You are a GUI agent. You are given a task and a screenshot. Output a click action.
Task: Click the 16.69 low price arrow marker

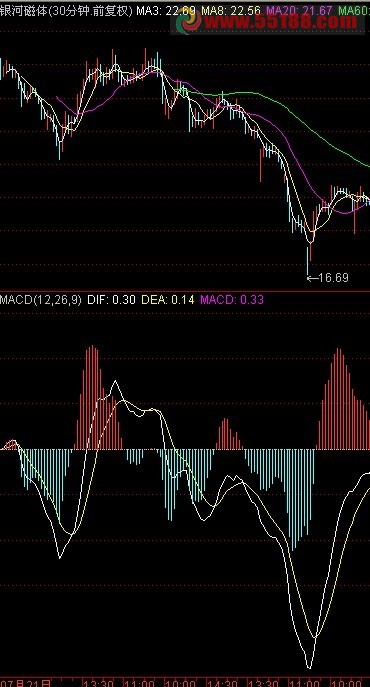[x=327, y=278]
